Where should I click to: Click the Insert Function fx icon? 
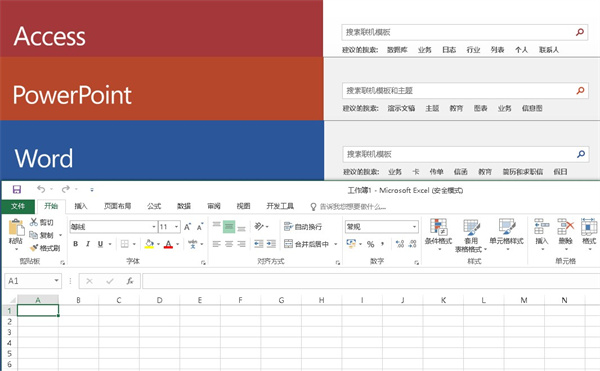(x=130, y=281)
